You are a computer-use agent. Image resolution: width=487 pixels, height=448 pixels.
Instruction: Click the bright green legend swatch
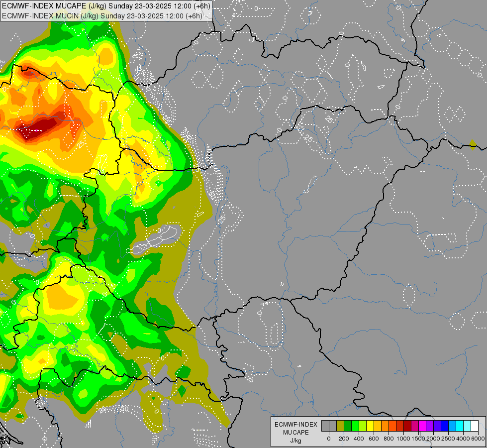click(x=355, y=426)
